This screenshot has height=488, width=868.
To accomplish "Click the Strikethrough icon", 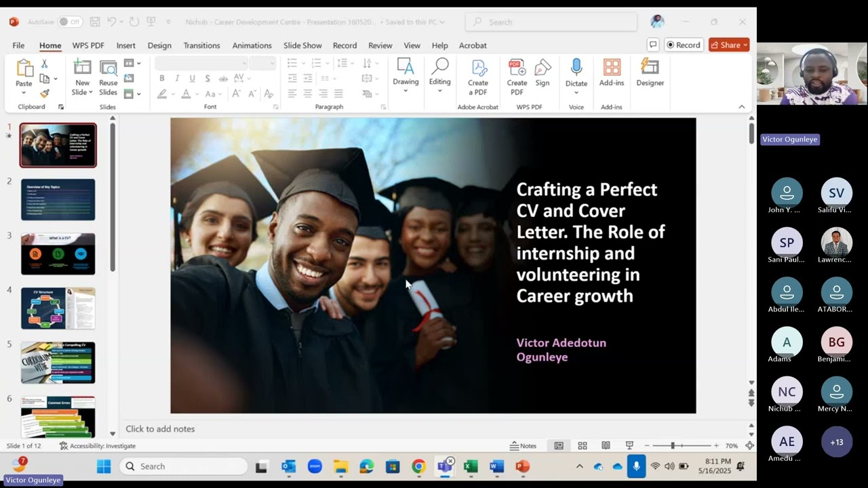I will coord(223,79).
